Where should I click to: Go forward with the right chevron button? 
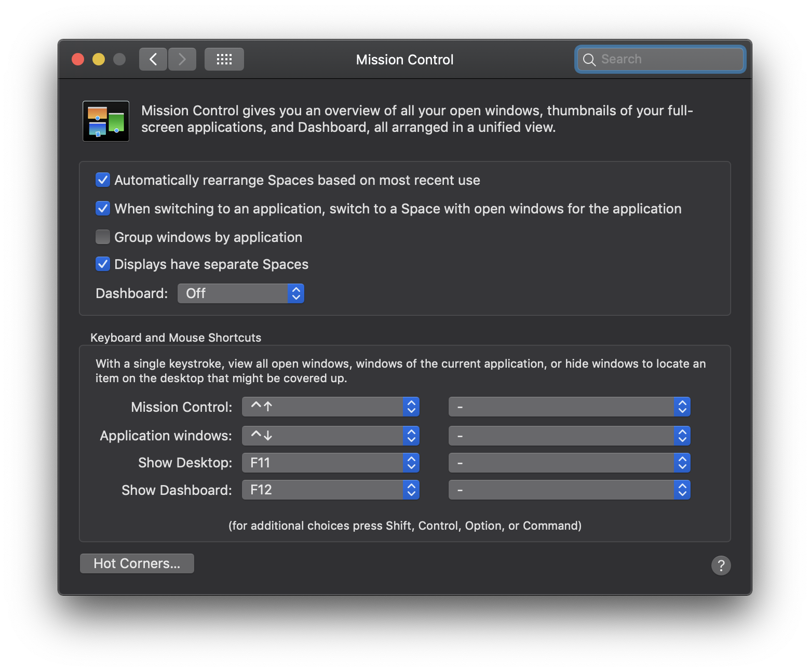182,59
